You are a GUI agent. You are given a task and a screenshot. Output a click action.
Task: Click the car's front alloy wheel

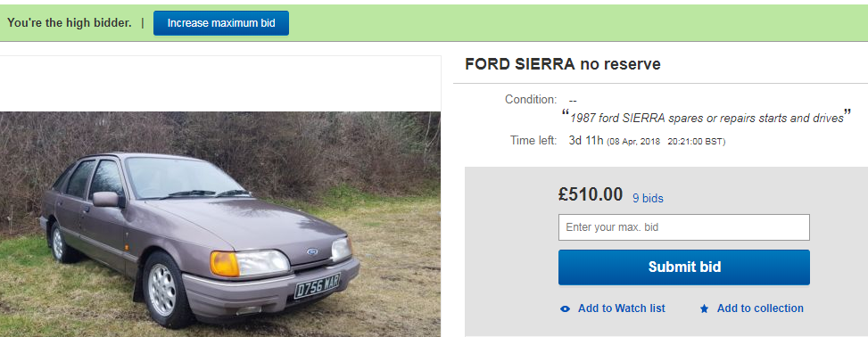[162, 288]
